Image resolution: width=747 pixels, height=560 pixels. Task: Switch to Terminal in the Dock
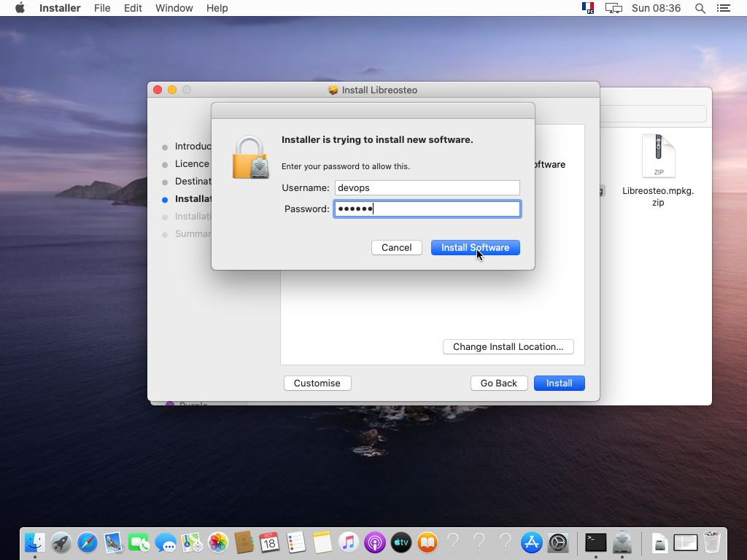[595, 542]
